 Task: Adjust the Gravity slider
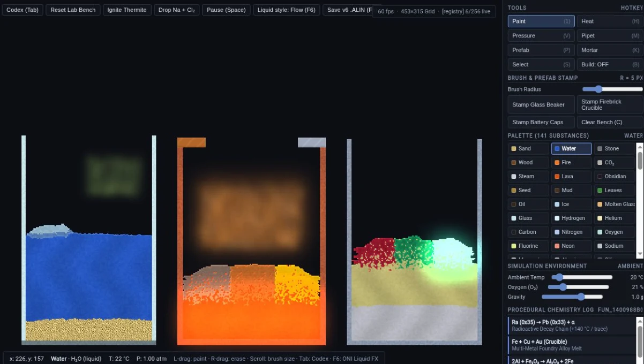(572, 297)
